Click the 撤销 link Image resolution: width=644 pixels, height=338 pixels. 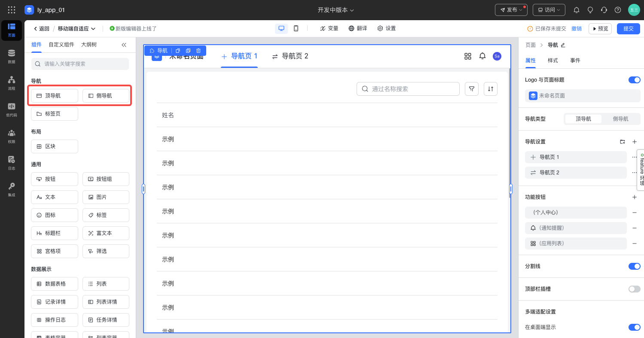(x=577, y=29)
